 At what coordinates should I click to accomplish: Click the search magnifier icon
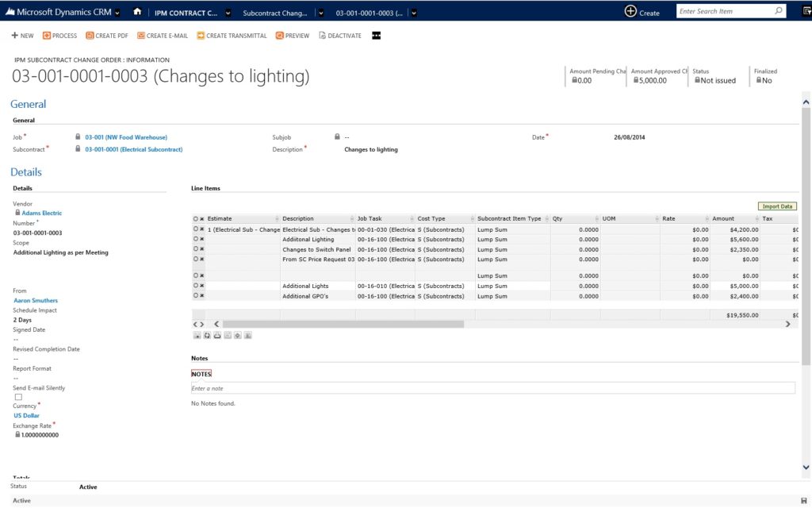pyautogui.click(x=779, y=11)
